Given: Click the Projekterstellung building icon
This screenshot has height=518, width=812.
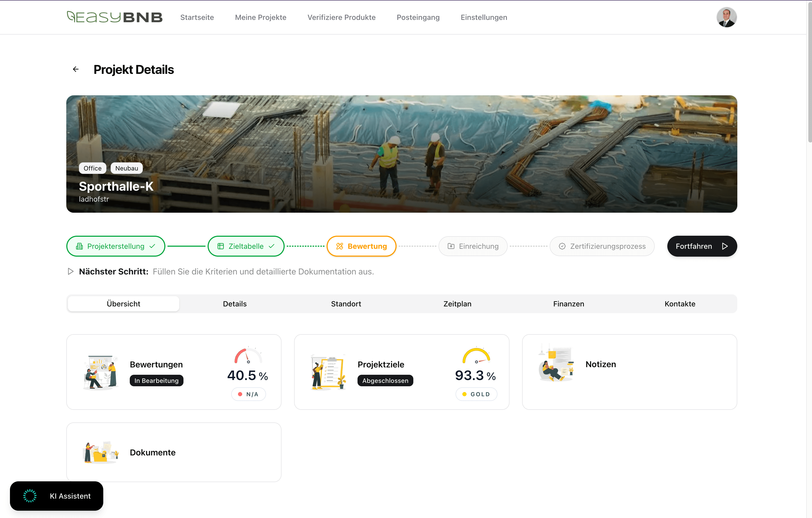Looking at the screenshot, I should [80, 246].
